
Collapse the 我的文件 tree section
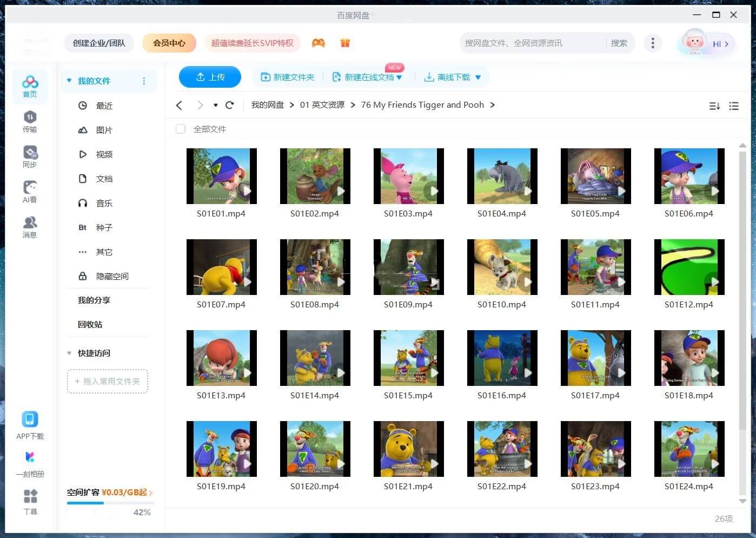(69, 81)
